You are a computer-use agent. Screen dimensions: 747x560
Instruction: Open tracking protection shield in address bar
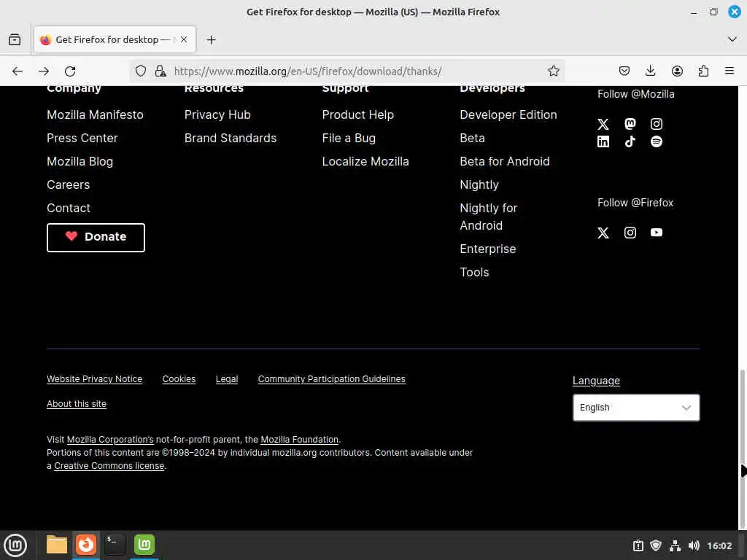(x=141, y=71)
